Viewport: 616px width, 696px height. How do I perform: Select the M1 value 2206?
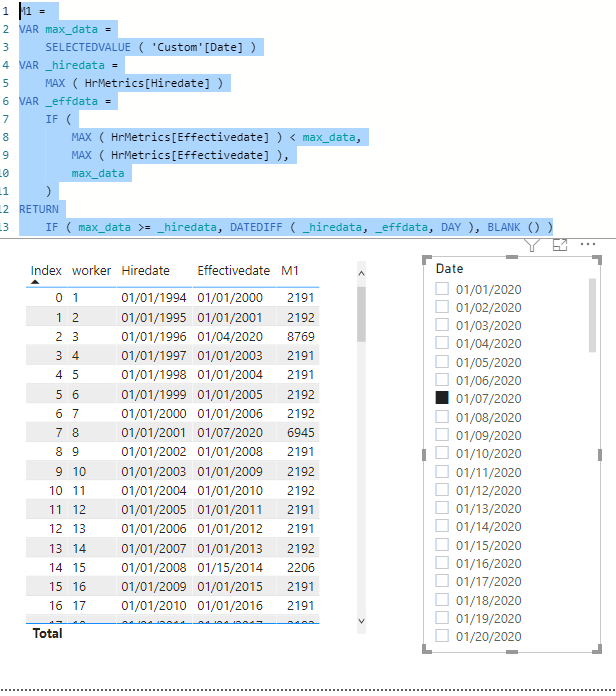pos(300,567)
